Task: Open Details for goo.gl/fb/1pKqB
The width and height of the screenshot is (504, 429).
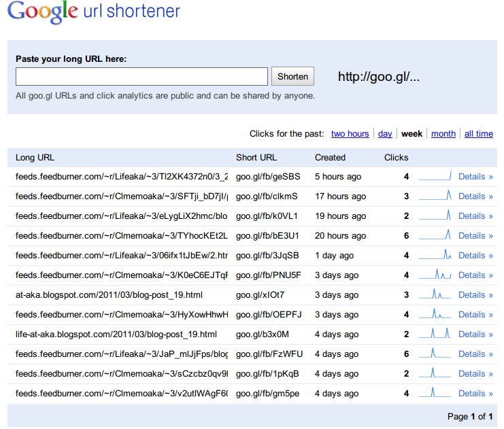Action: [x=475, y=374]
